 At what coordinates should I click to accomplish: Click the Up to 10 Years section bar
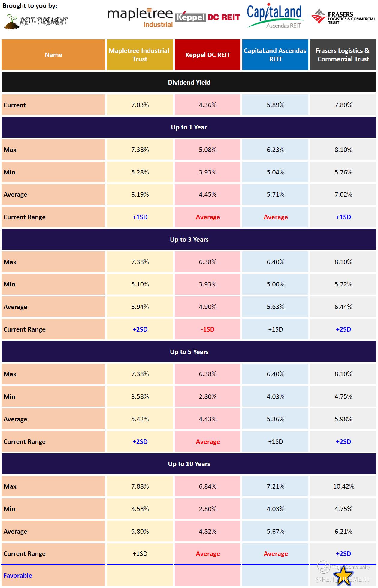click(x=189, y=464)
